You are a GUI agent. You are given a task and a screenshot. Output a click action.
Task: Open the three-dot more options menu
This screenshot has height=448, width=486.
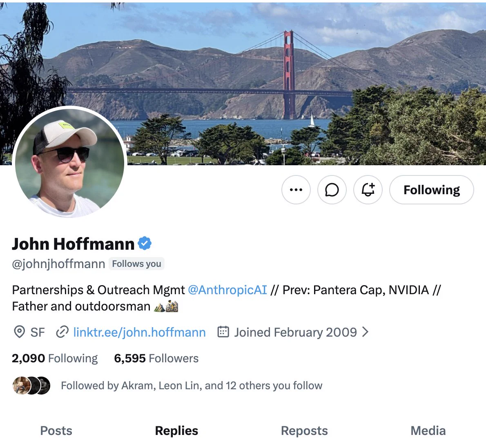pos(296,190)
